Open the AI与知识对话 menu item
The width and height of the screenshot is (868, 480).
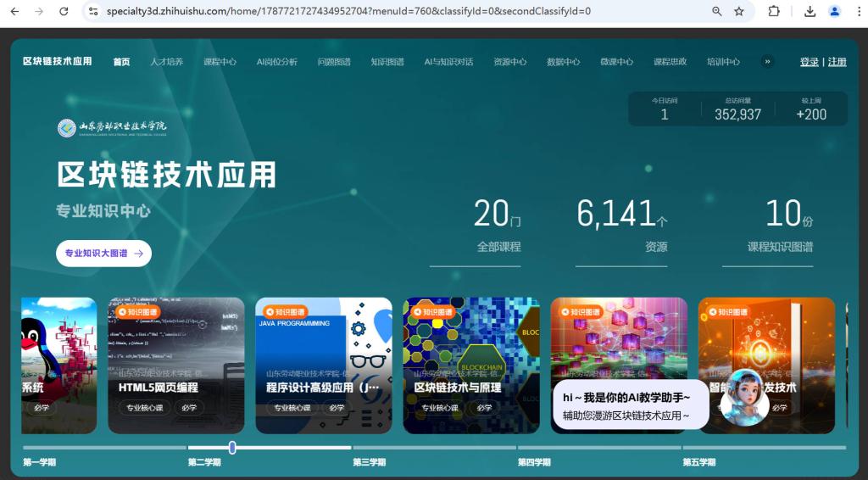[x=449, y=61]
